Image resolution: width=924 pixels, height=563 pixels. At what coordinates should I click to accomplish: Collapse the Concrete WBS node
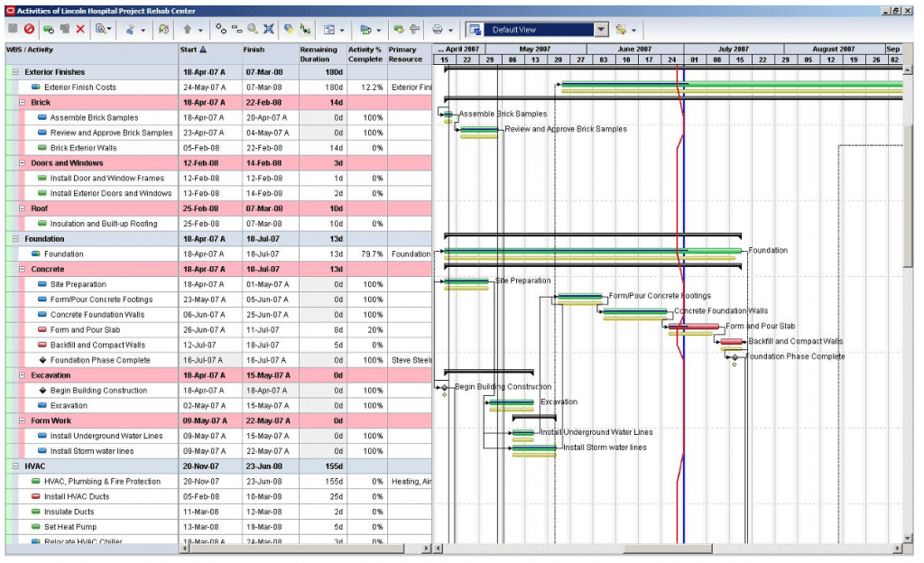click(x=22, y=269)
